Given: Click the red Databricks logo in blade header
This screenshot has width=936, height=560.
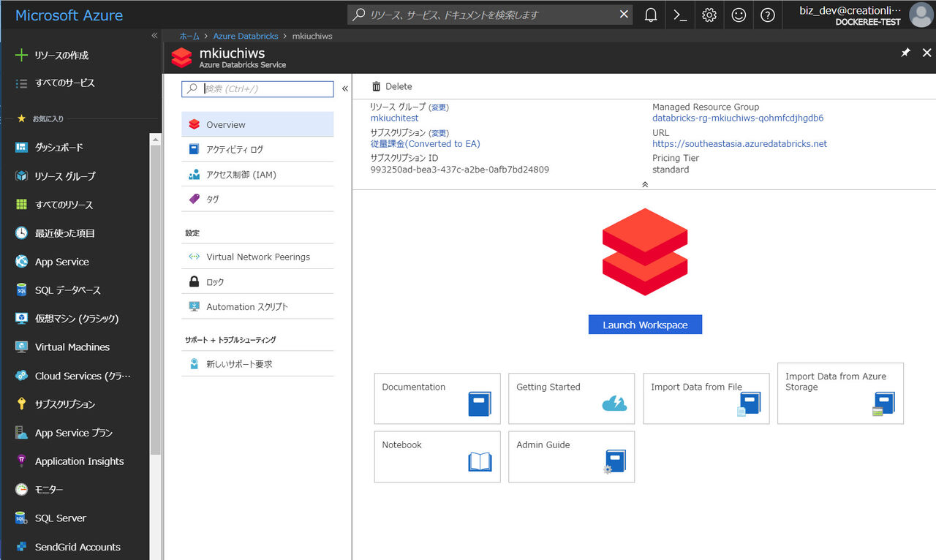Looking at the screenshot, I should pos(181,58).
